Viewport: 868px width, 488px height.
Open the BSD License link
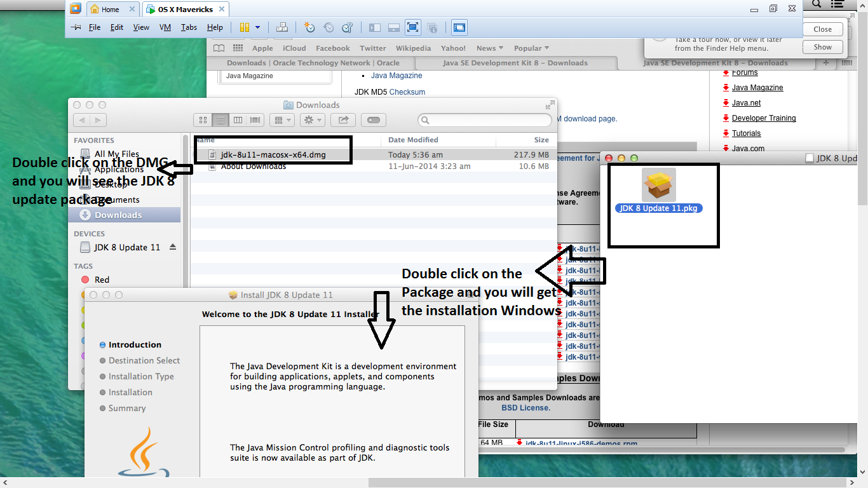[x=526, y=408]
